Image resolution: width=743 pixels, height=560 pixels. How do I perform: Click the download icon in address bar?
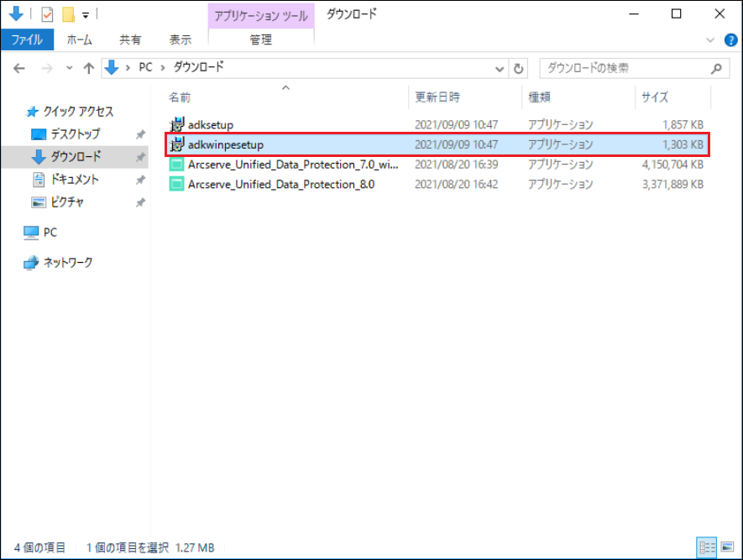click(112, 68)
